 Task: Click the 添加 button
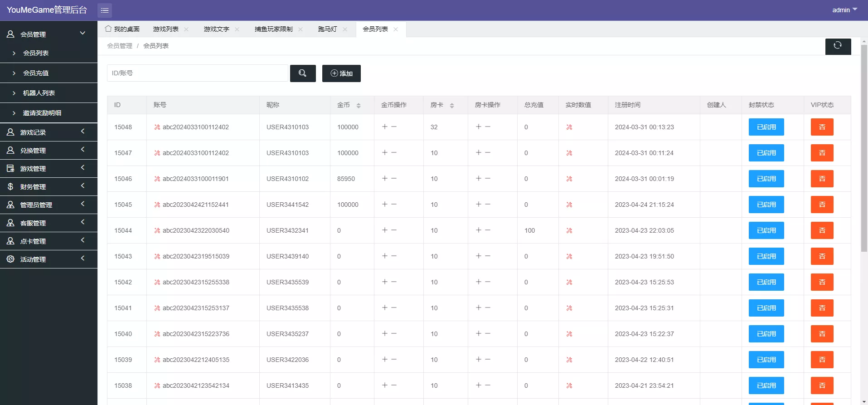tap(341, 73)
